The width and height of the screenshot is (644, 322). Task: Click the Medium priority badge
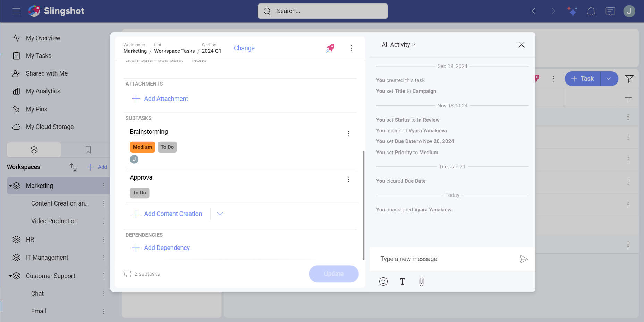tap(142, 147)
